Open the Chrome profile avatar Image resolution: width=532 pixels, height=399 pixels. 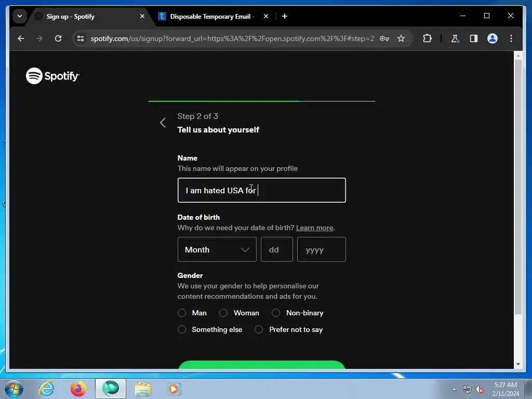point(493,38)
